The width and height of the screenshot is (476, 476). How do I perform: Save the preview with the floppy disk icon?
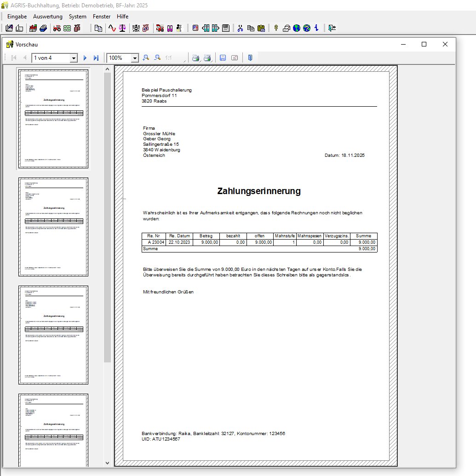pos(223,58)
